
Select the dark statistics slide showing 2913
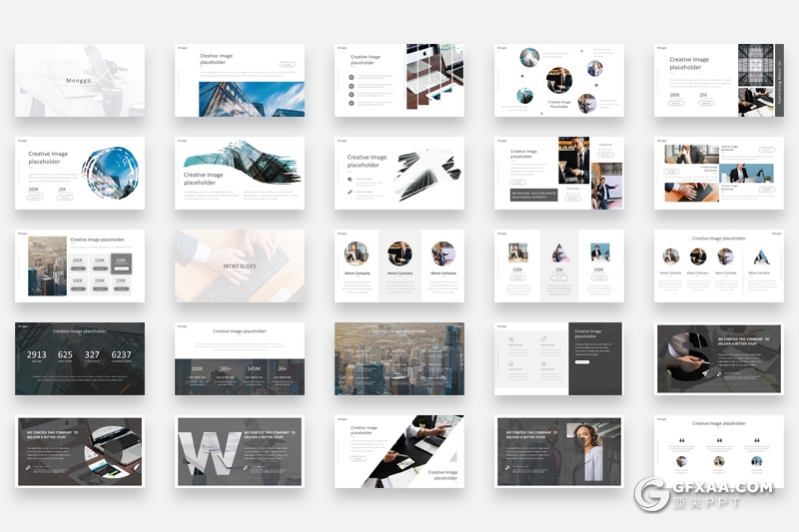coord(80,358)
